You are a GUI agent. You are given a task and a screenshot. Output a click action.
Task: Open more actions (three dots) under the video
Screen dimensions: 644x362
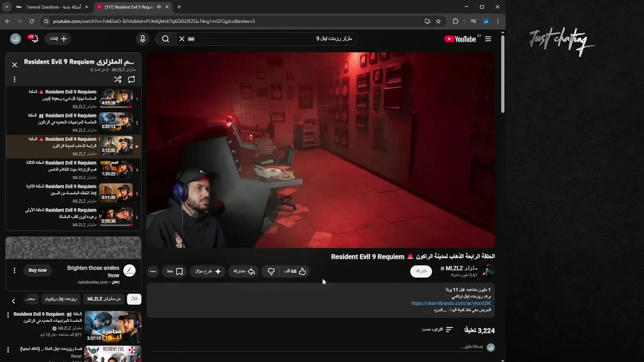coord(153,271)
